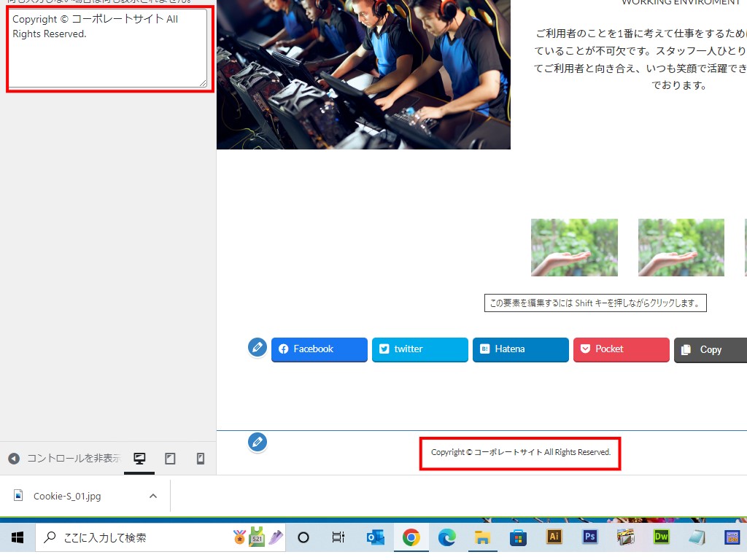Click inside the copyright text area

(107, 48)
